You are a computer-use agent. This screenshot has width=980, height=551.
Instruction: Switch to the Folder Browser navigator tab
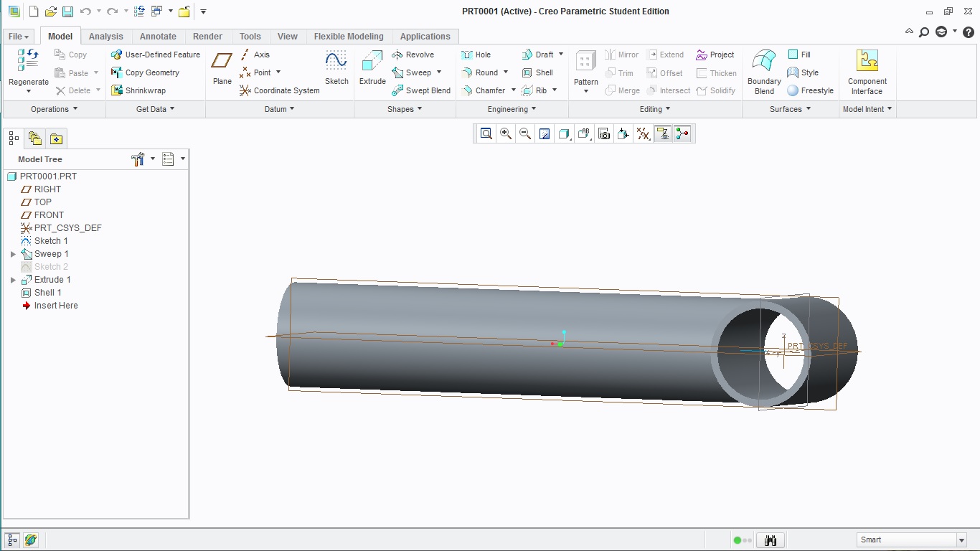pos(35,138)
